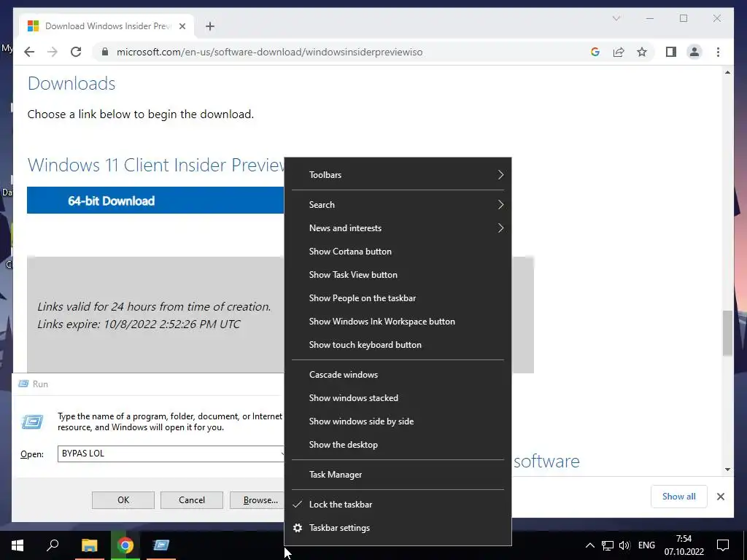This screenshot has height=560, width=747.
Task: Share this page using the share icon
Action: point(619,52)
